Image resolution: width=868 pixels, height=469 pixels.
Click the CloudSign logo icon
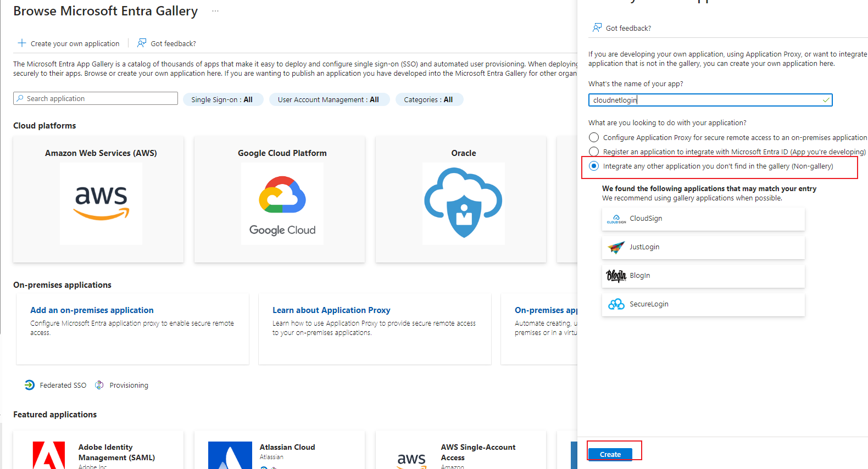[616, 219]
